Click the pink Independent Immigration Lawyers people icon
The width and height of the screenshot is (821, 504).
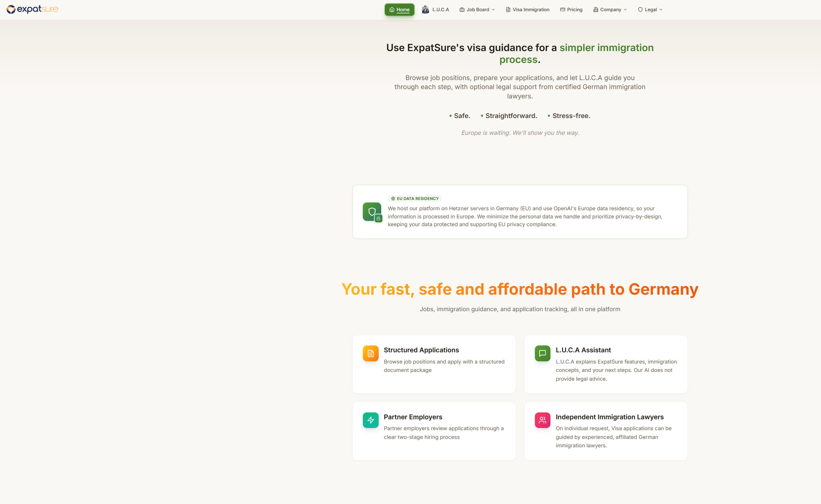click(543, 420)
